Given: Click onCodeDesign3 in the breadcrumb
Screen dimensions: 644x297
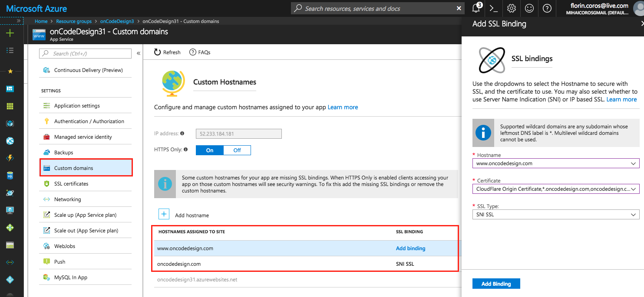Looking at the screenshot, I should coord(117,21).
